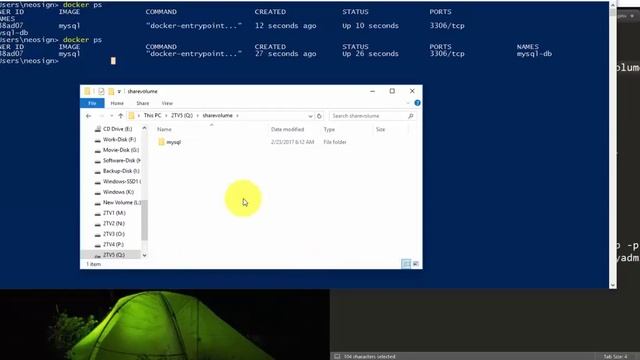Sort by the Name column header
This screenshot has height=360, width=640.
tap(164, 129)
